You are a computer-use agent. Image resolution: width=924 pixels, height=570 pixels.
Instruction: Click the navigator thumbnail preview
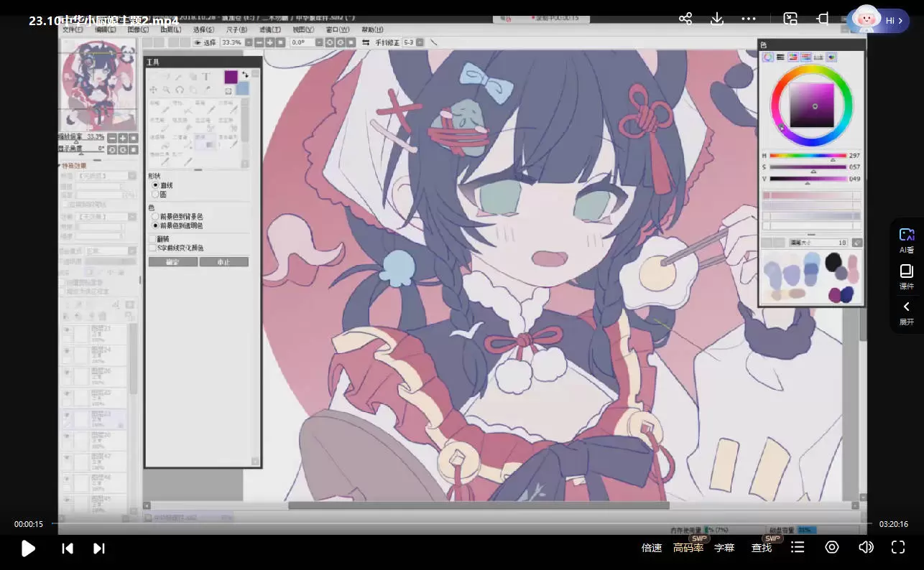tap(99, 84)
